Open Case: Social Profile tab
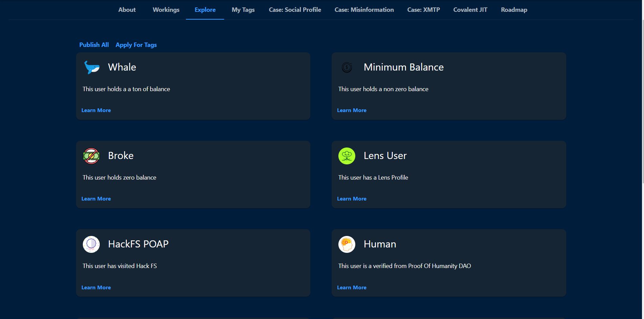Viewport: 644px width, 319px height. tap(295, 10)
